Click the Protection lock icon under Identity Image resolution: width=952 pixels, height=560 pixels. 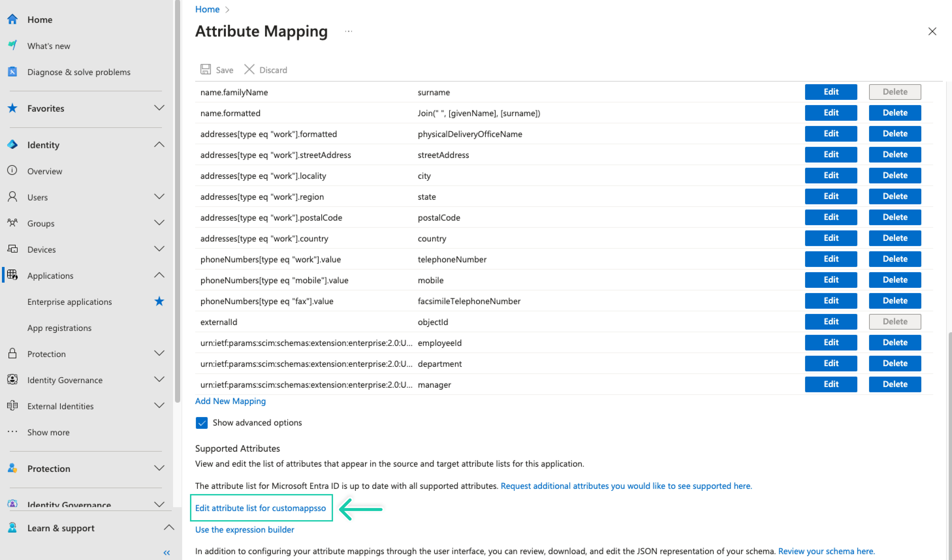coord(12,353)
